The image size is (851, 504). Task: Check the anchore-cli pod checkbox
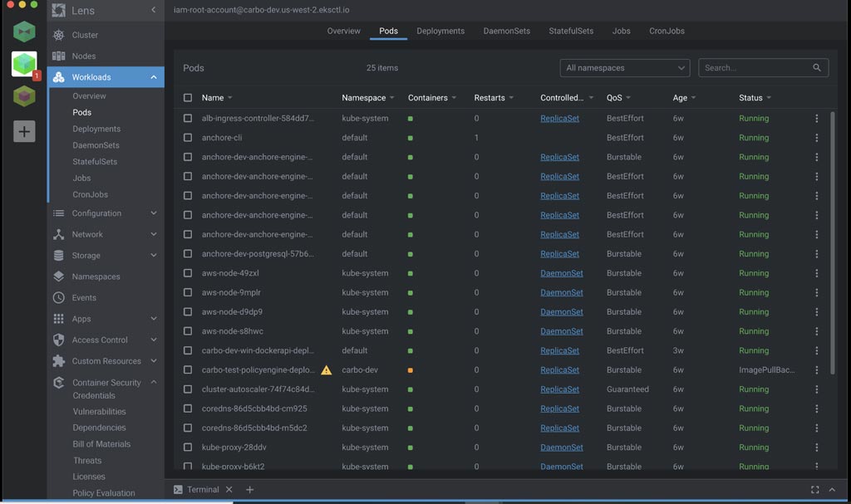click(x=188, y=138)
